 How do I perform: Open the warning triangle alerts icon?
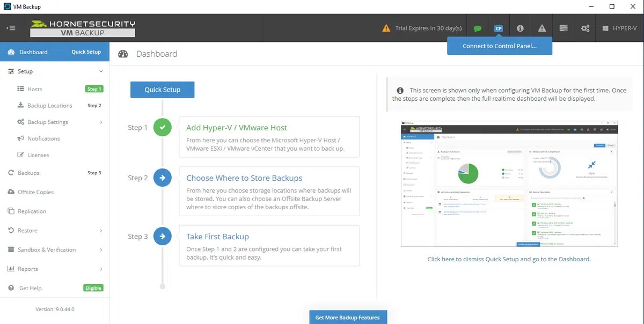(541, 28)
